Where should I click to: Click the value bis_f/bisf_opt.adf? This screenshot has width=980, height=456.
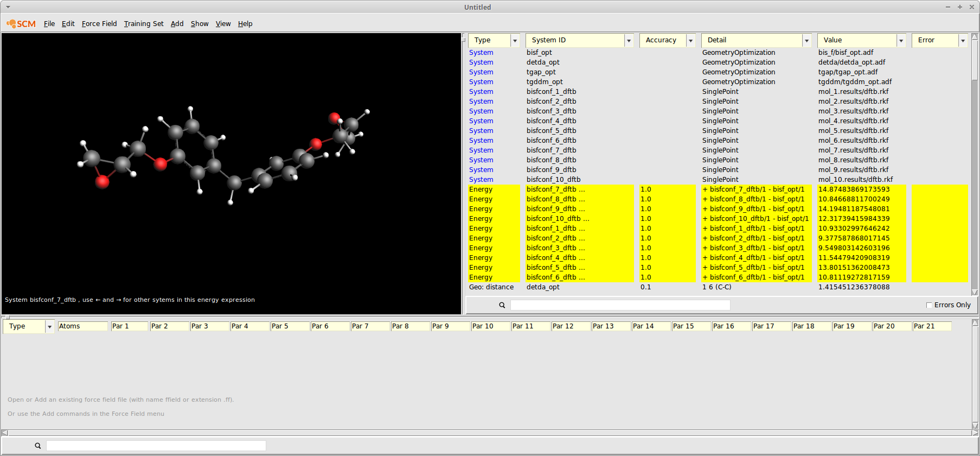tap(846, 53)
